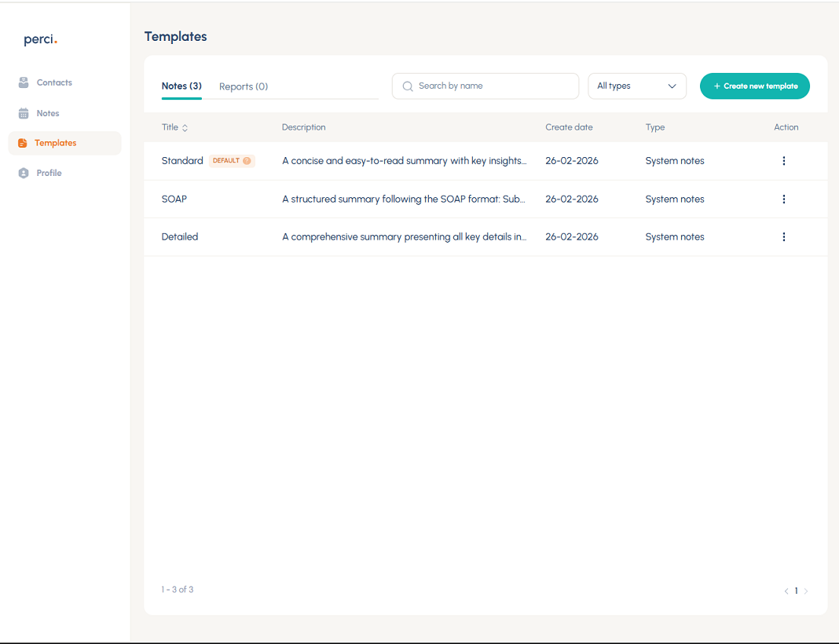Open the action menu for Standard template
The width and height of the screenshot is (839, 644).
coord(784,160)
